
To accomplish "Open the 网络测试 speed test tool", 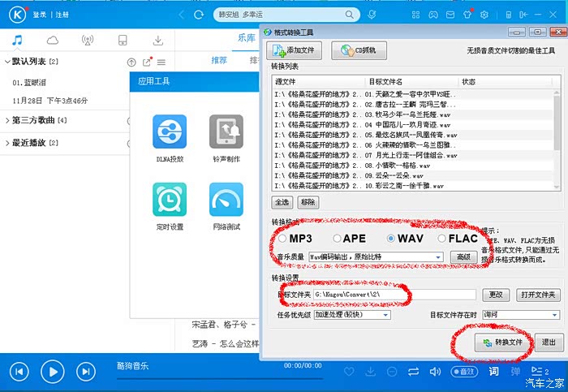I will 226,200.
